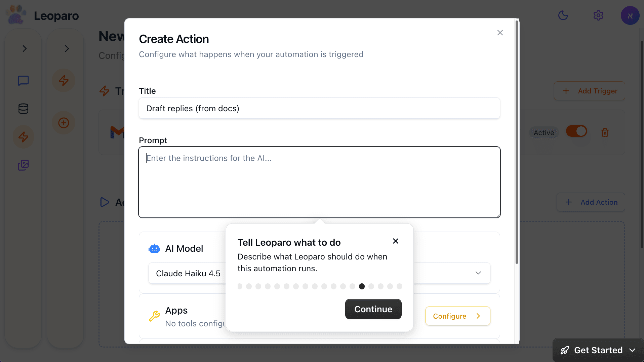Open the chat icon in left sidebar
The height and width of the screenshot is (362, 644).
pyautogui.click(x=23, y=81)
